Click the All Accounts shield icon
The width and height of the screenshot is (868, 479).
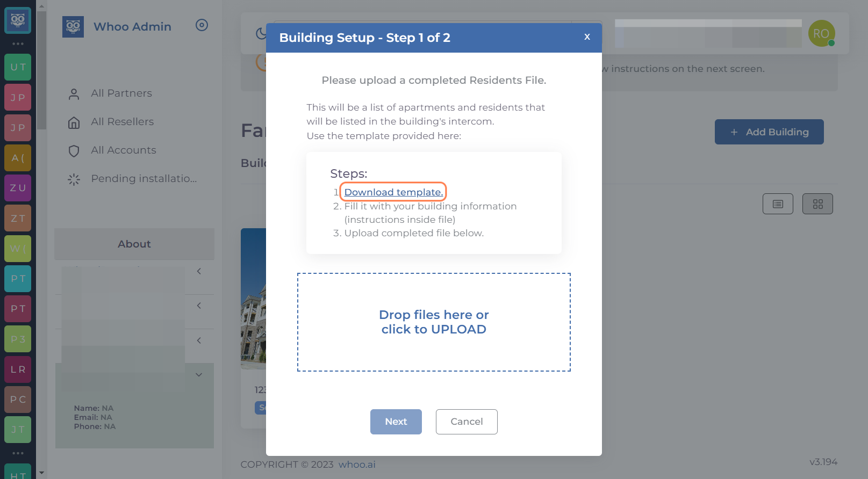[x=74, y=151]
